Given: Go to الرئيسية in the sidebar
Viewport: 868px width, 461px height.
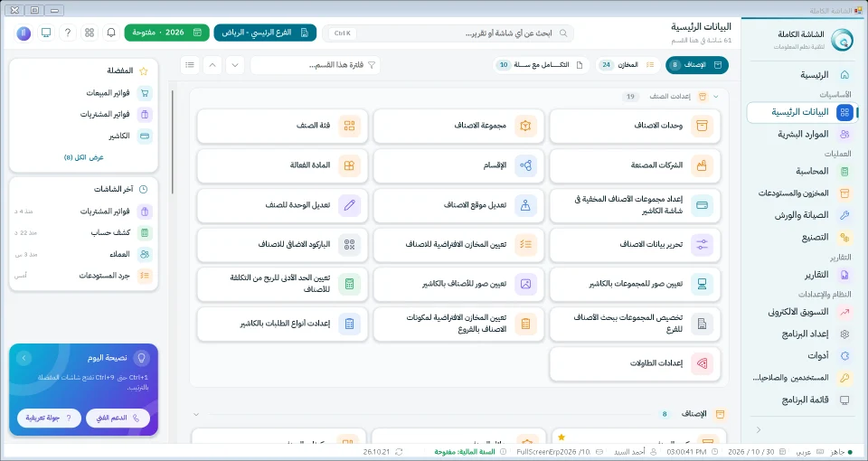Looking at the screenshot, I should point(803,75).
